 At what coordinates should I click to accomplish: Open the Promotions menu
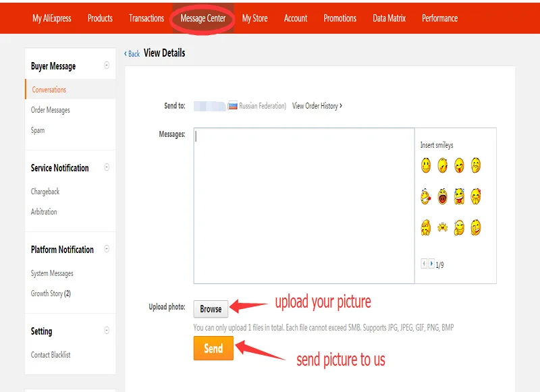pyautogui.click(x=340, y=18)
